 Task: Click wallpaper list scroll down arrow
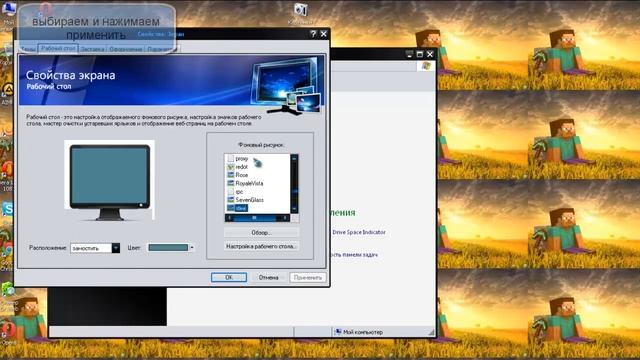(x=294, y=209)
